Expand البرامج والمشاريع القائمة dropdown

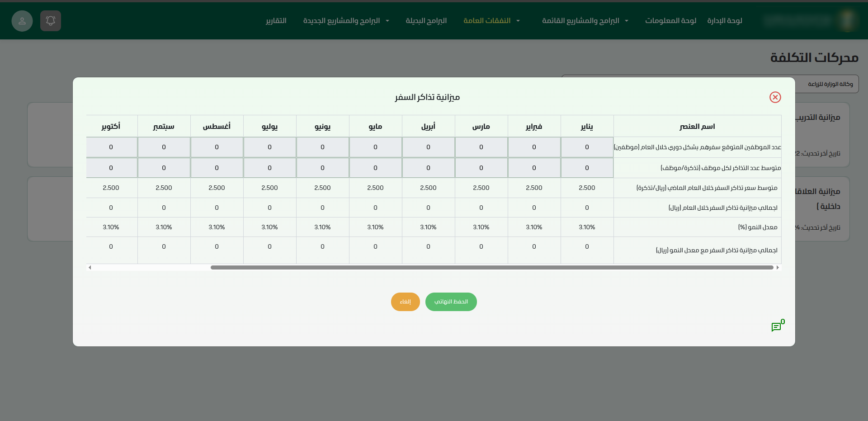click(x=585, y=21)
